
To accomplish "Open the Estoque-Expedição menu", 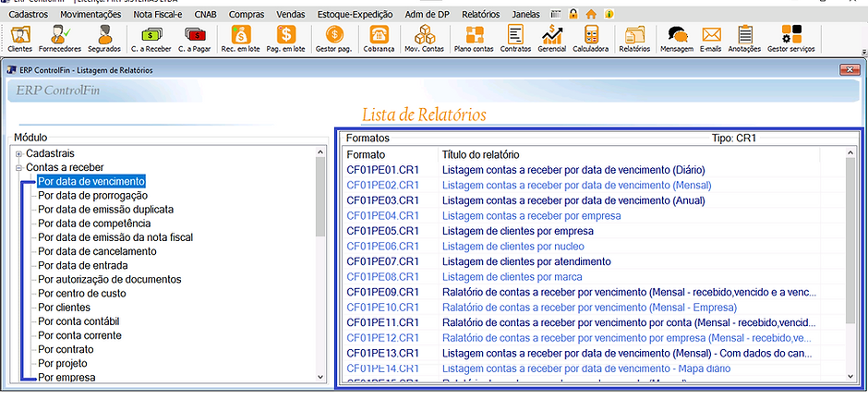I will (355, 15).
